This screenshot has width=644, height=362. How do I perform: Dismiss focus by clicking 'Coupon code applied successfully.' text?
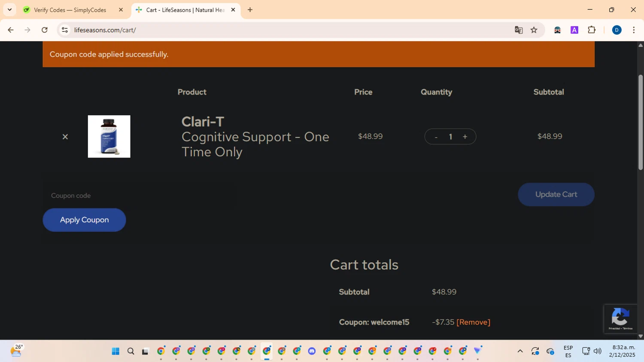coord(109,55)
